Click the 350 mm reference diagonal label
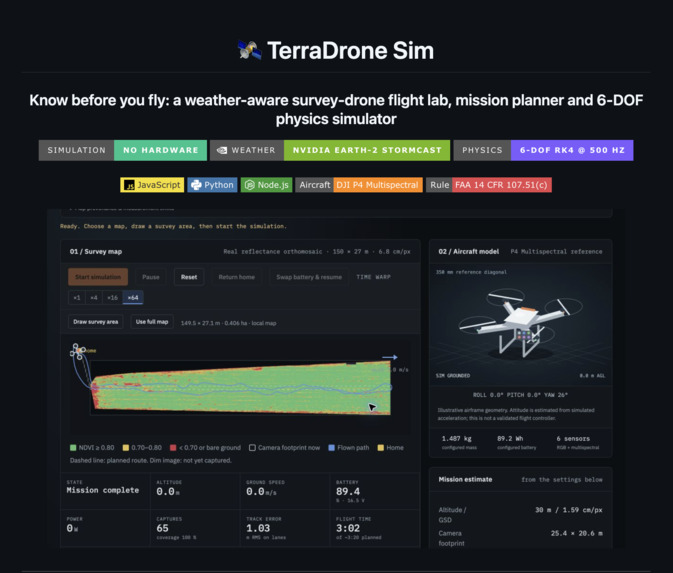 (x=471, y=272)
